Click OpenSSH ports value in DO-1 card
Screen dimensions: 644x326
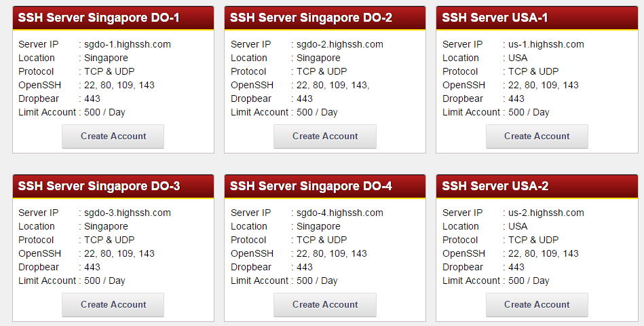(x=119, y=85)
